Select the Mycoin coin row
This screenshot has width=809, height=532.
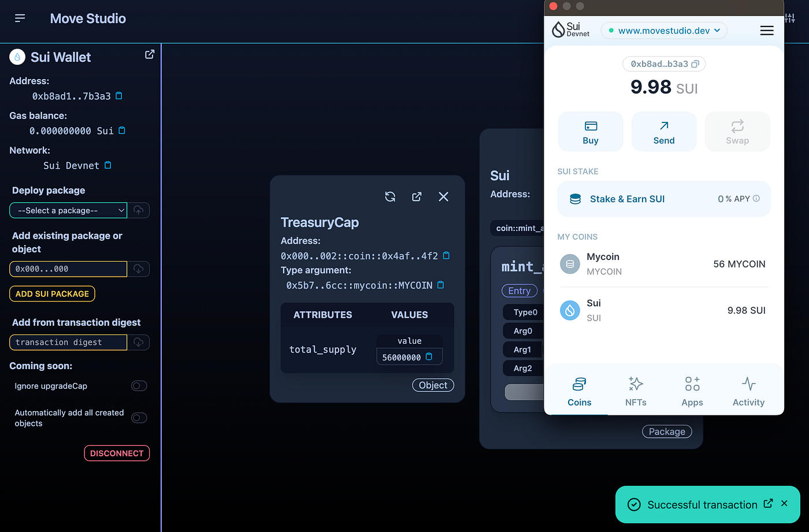tap(664, 264)
